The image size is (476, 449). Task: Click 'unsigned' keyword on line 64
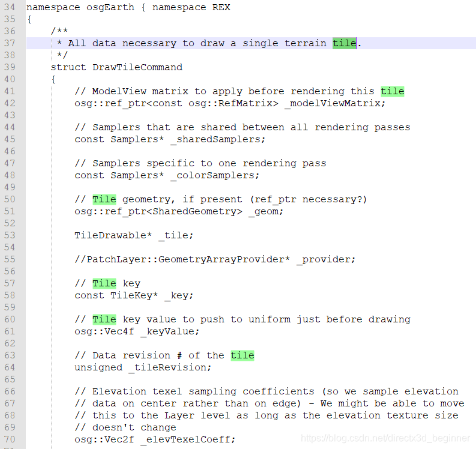[x=98, y=367]
